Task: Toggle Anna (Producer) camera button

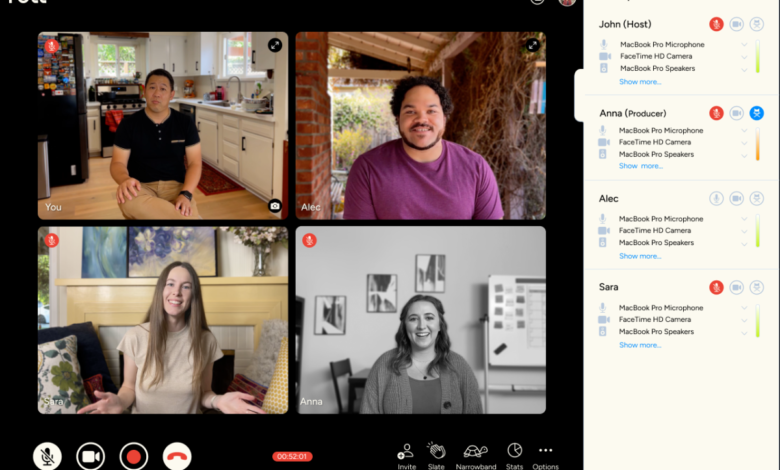Action: point(736,113)
